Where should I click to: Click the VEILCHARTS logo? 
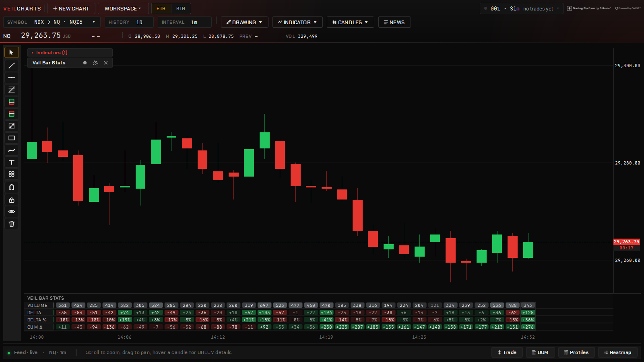[22, 8]
